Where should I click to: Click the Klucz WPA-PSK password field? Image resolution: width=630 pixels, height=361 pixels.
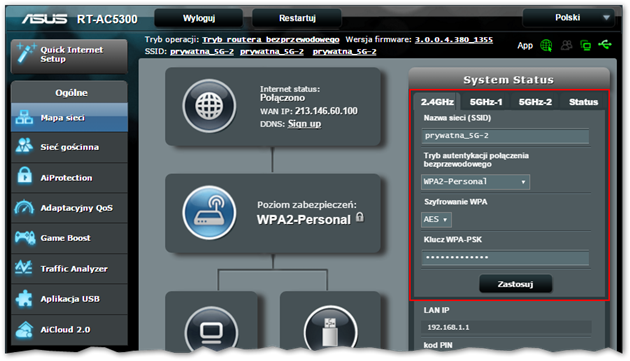505,258
